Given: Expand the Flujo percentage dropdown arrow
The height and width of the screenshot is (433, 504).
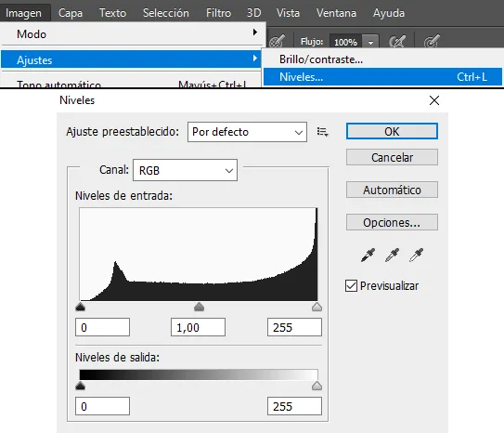Looking at the screenshot, I should coord(370,42).
